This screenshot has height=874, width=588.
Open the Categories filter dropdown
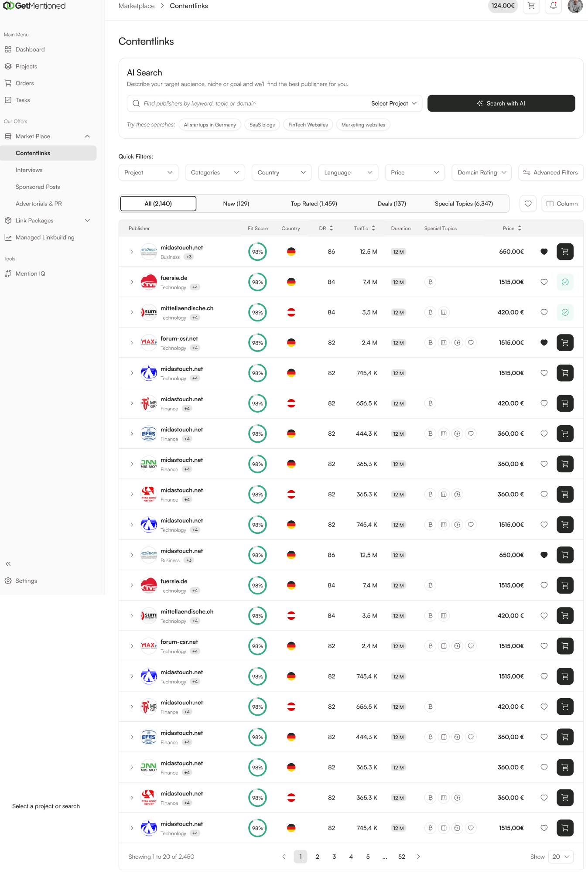215,173
